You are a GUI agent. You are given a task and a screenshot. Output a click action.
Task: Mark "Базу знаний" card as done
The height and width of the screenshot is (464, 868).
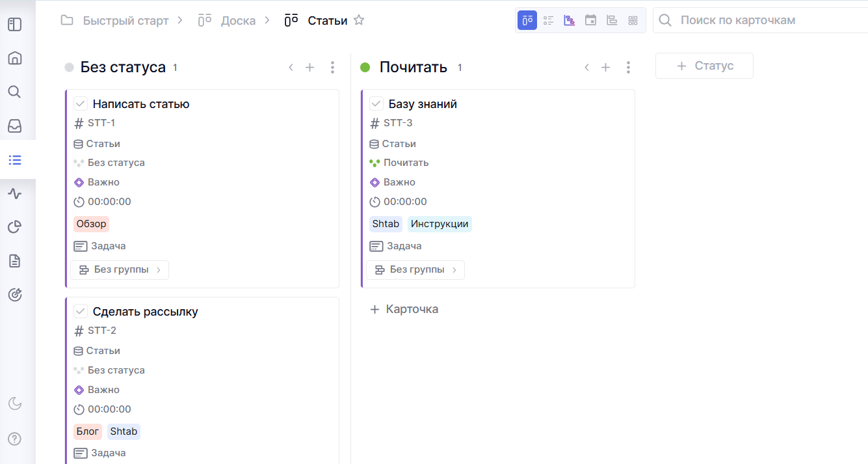click(x=376, y=103)
